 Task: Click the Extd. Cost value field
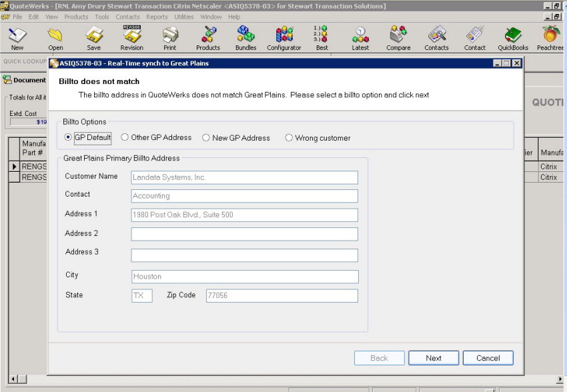pyautogui.click(x=29, y=122)
